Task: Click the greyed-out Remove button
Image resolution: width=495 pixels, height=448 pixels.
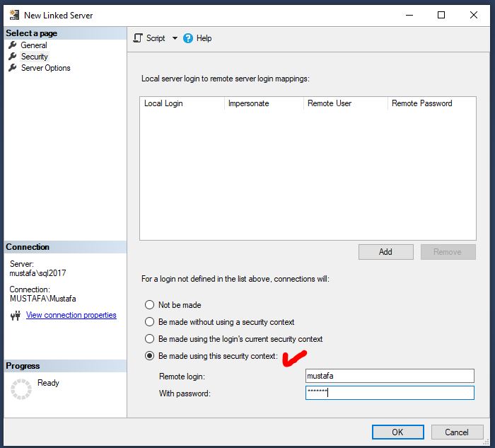Action: tap(448, 252)
